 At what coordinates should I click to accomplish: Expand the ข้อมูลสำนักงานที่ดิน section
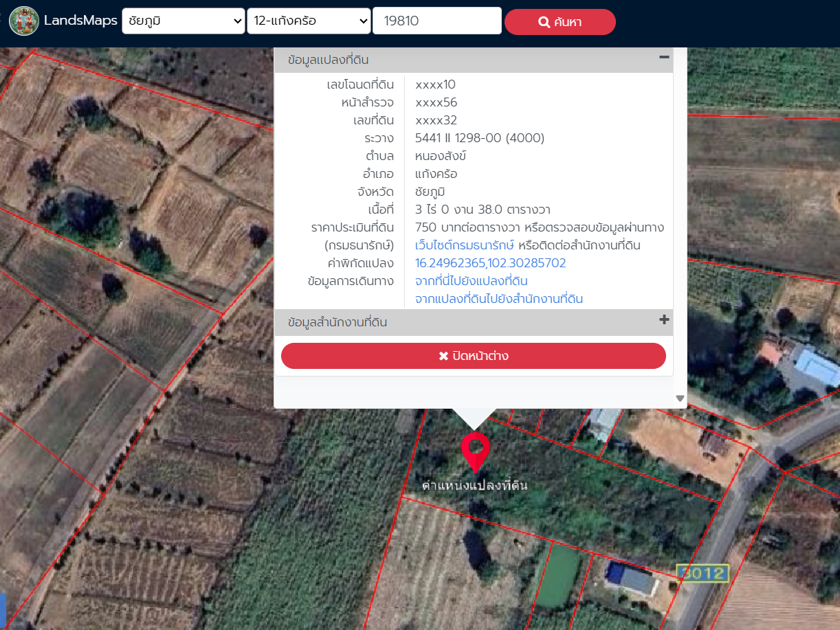[338, 322]
